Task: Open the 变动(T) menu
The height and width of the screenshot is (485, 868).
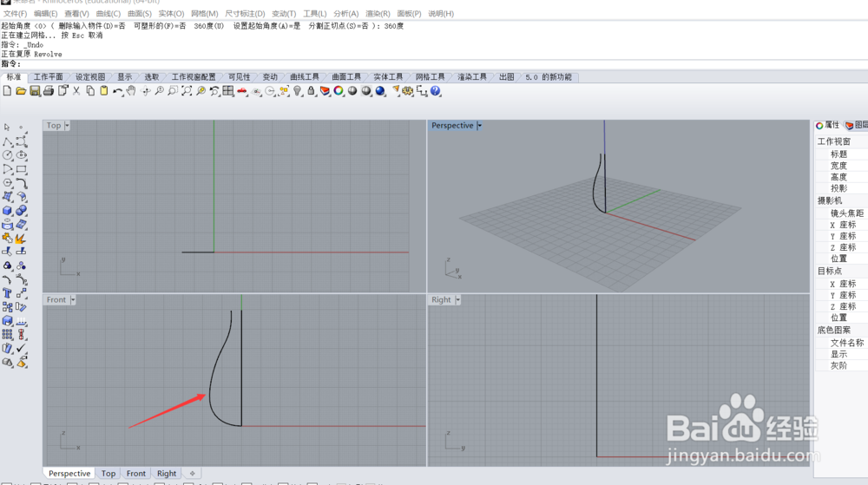Action: pyautogui.click(x=284, y=13)
